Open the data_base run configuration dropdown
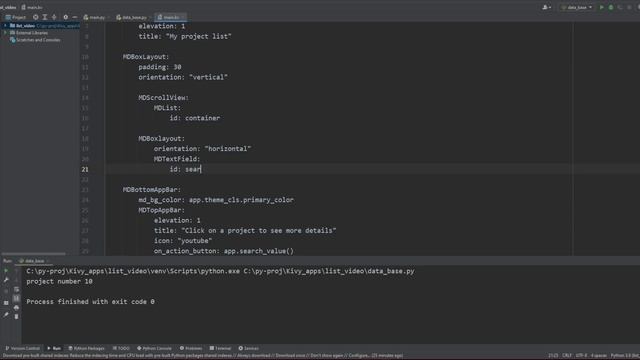640x360 pixels. [577, 7]
